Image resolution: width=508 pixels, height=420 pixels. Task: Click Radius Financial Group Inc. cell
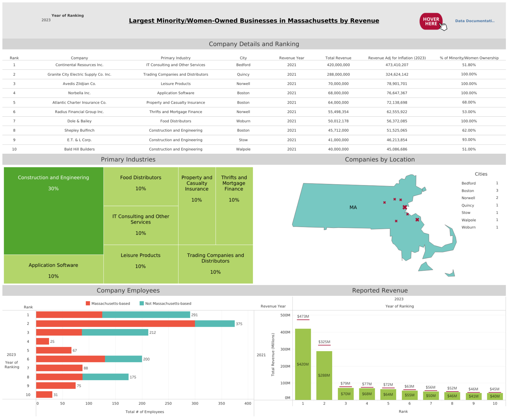coord(79,112)
